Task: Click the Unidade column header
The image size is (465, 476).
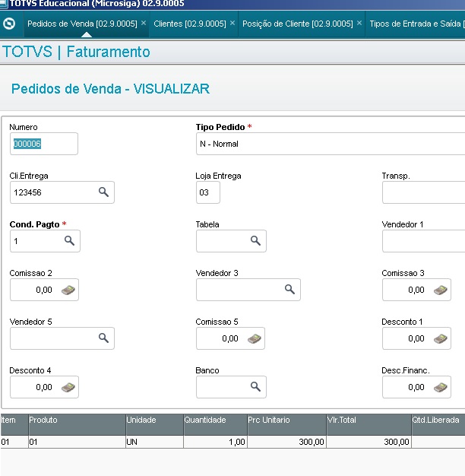Action: click(154, 424)
